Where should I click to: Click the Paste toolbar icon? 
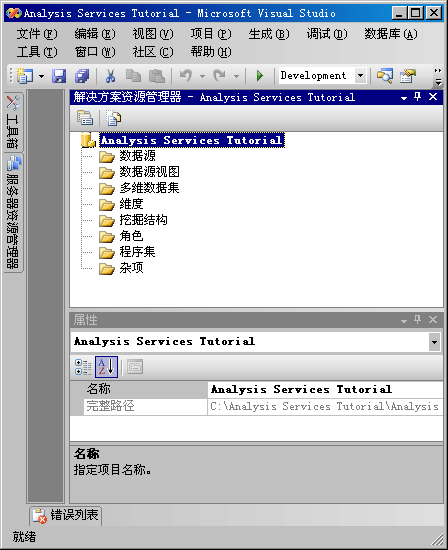tap(156, 76)
